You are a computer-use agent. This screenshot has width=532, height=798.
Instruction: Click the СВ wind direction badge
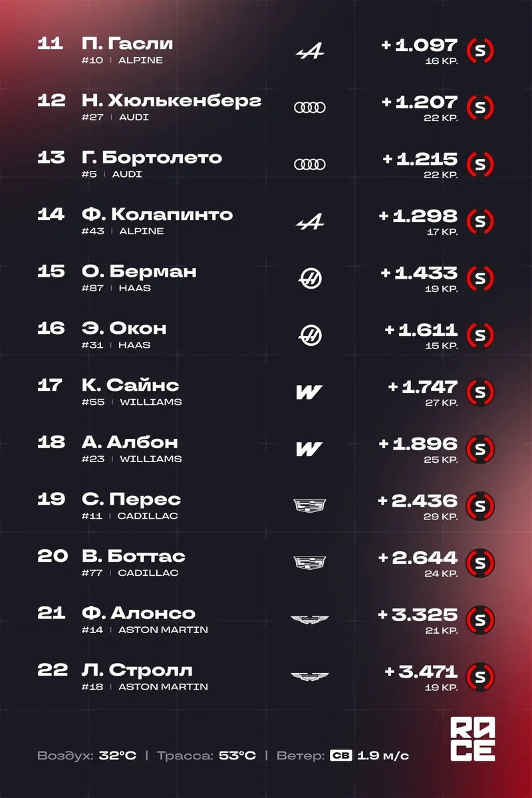click(341, 755)
